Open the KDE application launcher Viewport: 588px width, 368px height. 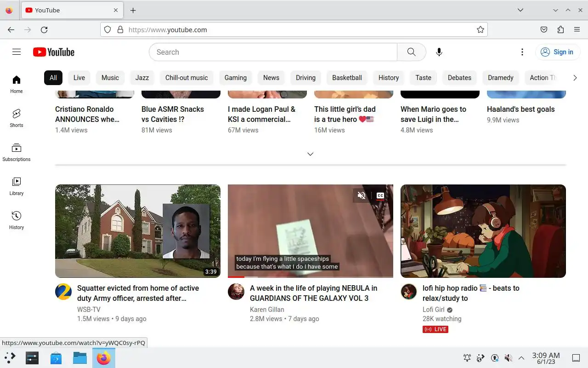tap(10, 357)
